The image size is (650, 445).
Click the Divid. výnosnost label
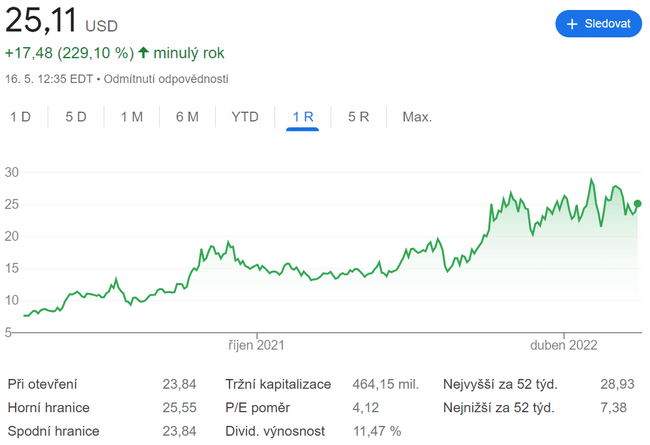pyautogui.click(x=274, y=431)
